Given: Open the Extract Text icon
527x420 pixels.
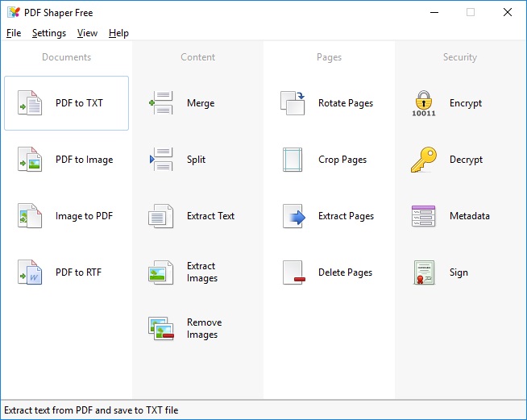Looking at the screenshot, I should pos(161,216).
